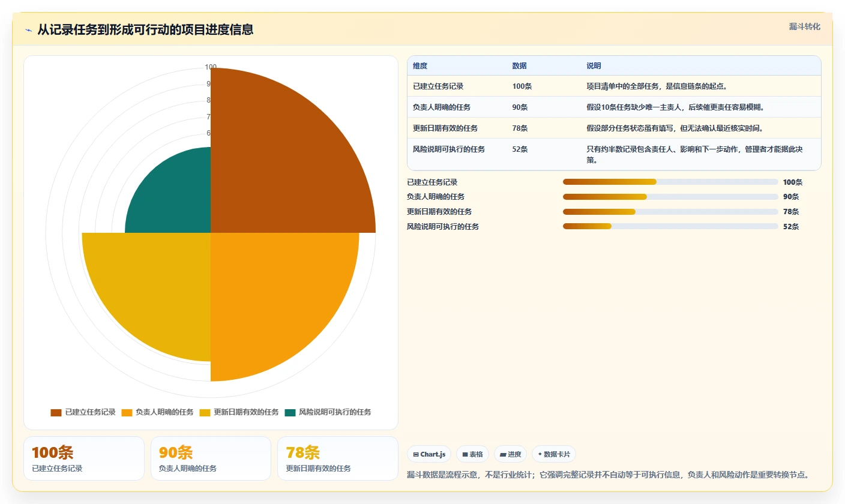The height and width of the screenshot is (504, 845).
Task: Click the 90条 value in table
Action: coord(520,107)
